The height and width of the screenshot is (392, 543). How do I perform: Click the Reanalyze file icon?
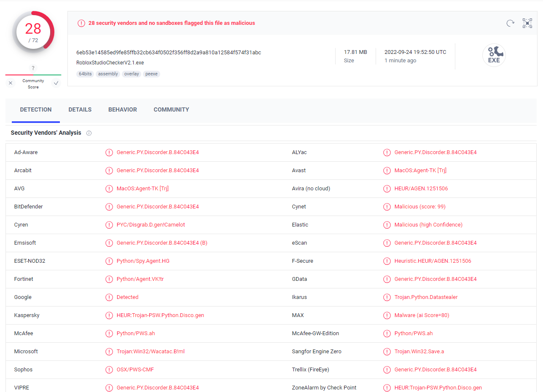point(510,23)
